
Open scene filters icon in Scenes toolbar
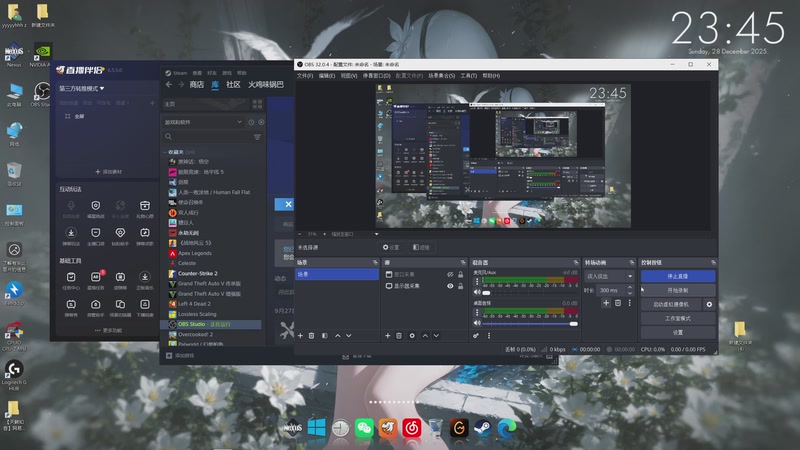[324, 336]
